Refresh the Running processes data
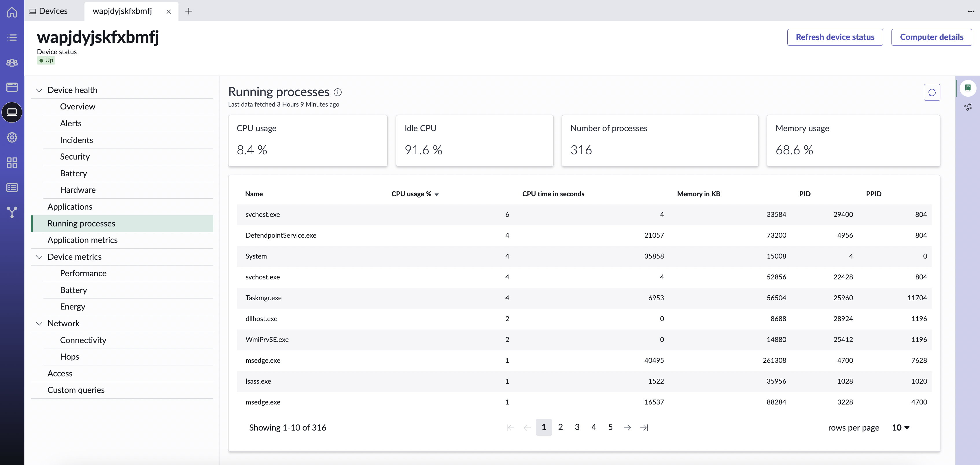Viewport: 980px width, 465px height. (x=932, y=92)
